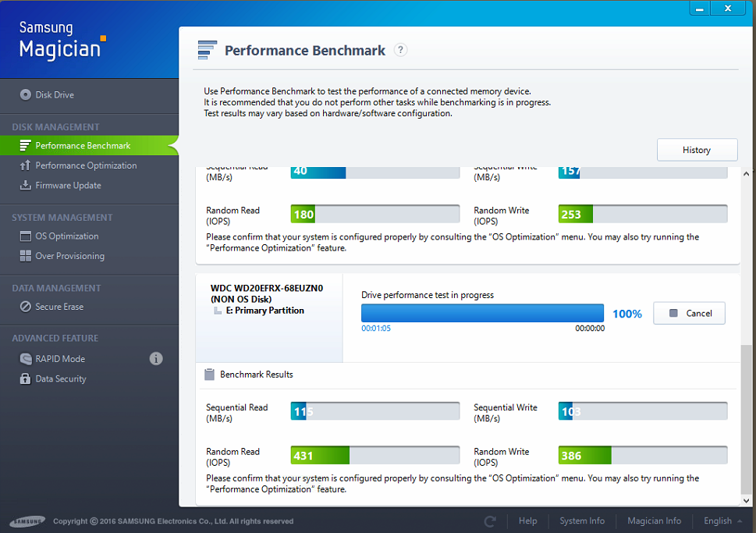This screenshot has height=533, width=756.
Task: Click the RAPID Mode icon
Action: point(26,359)
